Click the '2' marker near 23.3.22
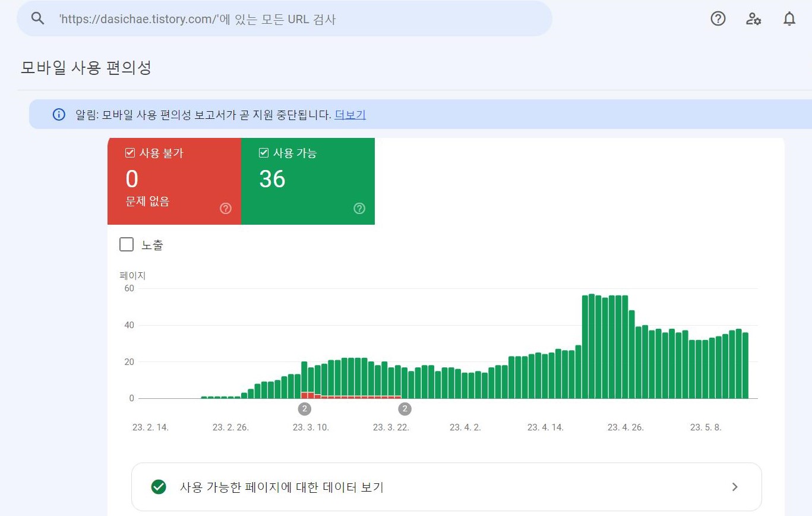The height and width of the screenshot is (516, 812). coord(405,408)
